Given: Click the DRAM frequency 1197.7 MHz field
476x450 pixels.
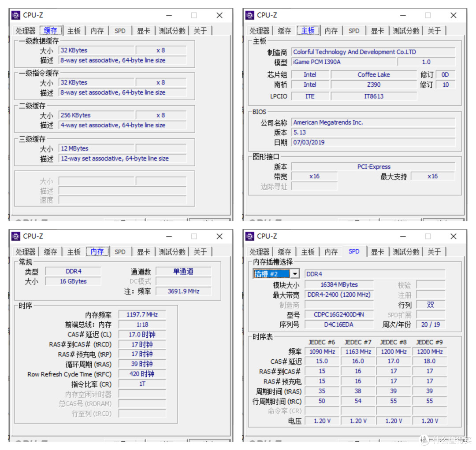Looking at the screenshot, I should (x=142, y=315).
